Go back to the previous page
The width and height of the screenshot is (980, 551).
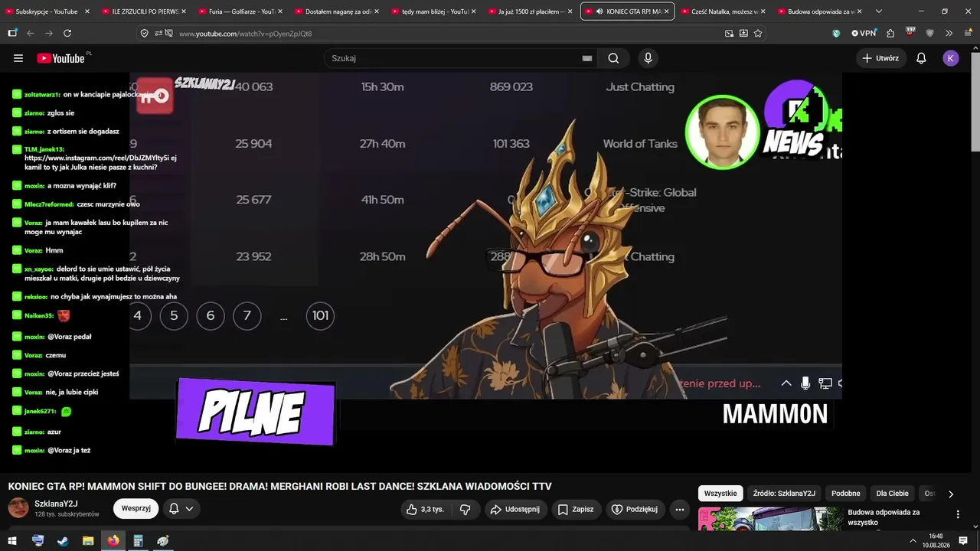click(x=31, y=34)
